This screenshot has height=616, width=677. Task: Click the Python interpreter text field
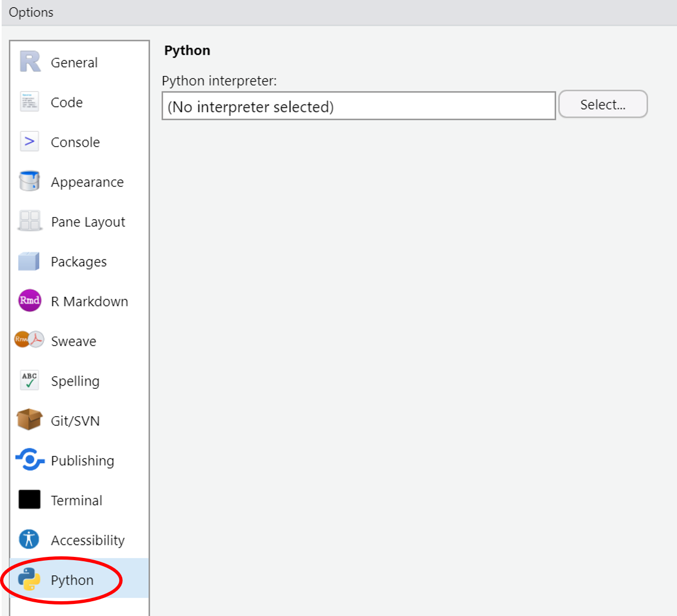(x=358, y=106)
